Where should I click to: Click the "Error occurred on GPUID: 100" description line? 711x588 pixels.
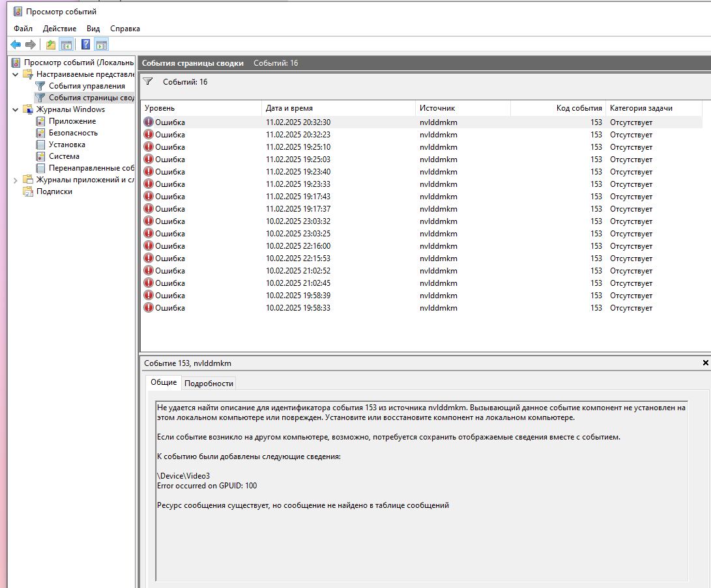(207, 486)
